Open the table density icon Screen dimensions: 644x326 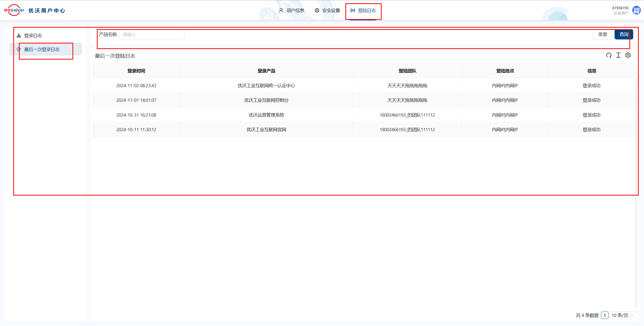coord(618,55)
